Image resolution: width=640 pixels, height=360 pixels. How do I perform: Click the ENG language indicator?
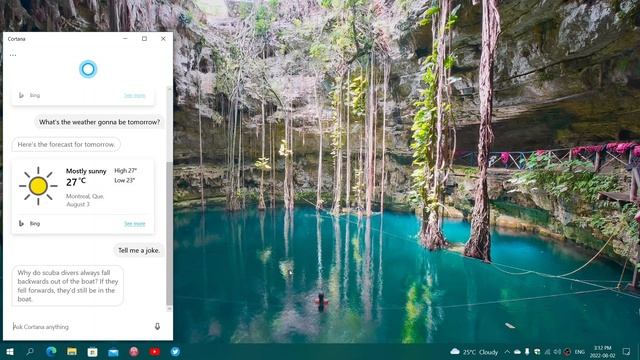tap(580, 352)
